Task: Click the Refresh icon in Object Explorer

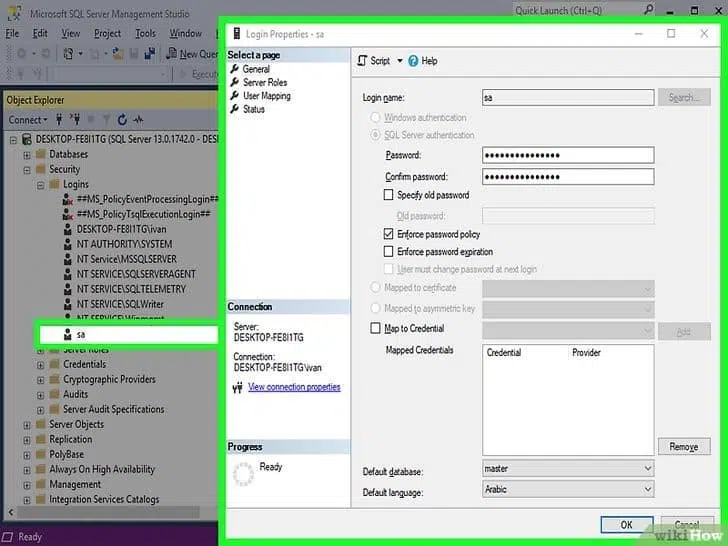Action: pos(122,120)
